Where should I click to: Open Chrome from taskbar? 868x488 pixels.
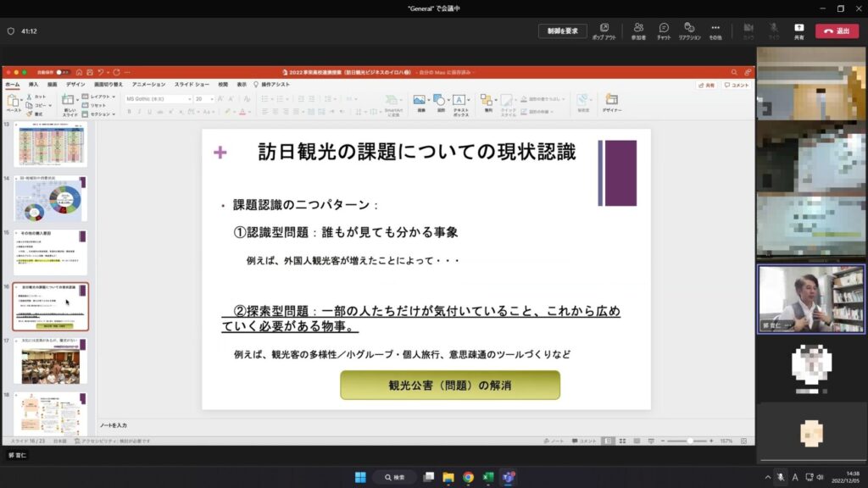pyautogui.click(x=468, y=477)
